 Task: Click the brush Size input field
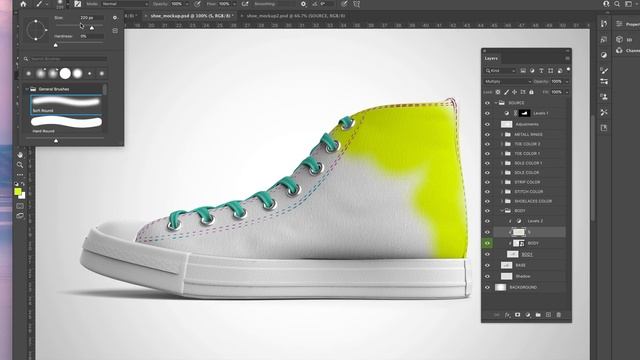[x=91, y=18]
